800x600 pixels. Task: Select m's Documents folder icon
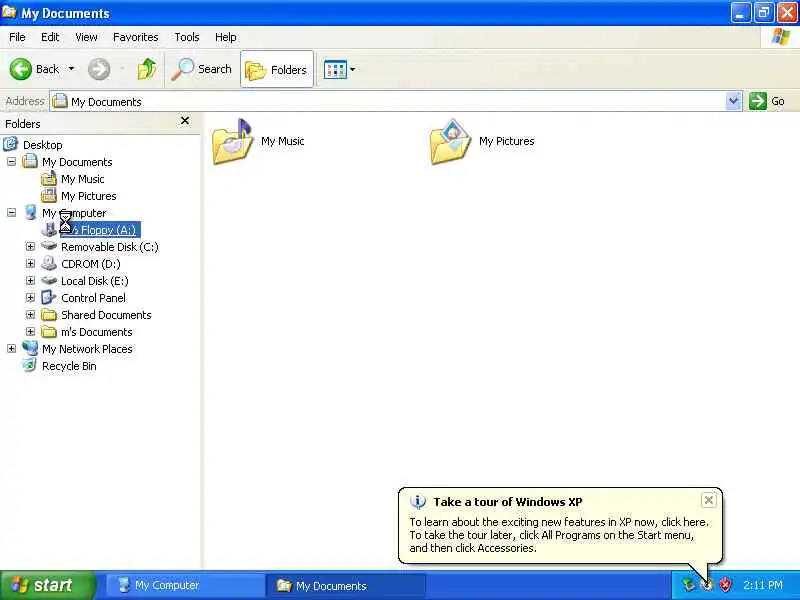coord(49,332)
